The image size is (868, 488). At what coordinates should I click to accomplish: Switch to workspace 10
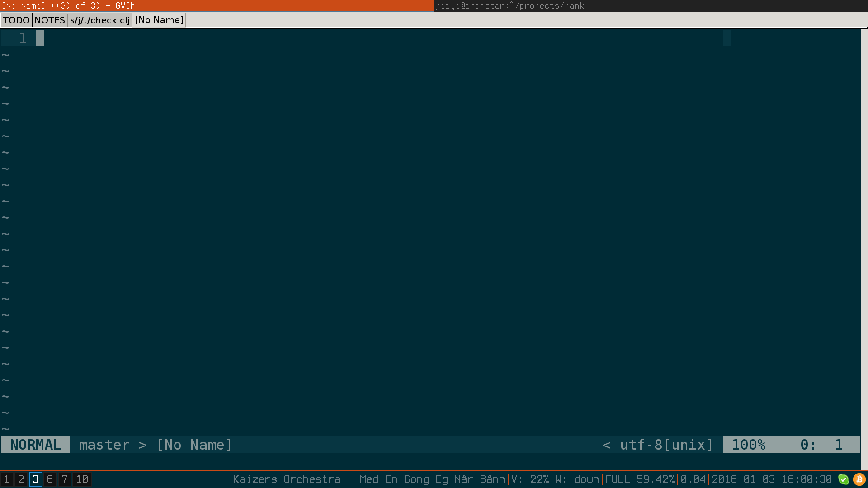click(82, 479)
